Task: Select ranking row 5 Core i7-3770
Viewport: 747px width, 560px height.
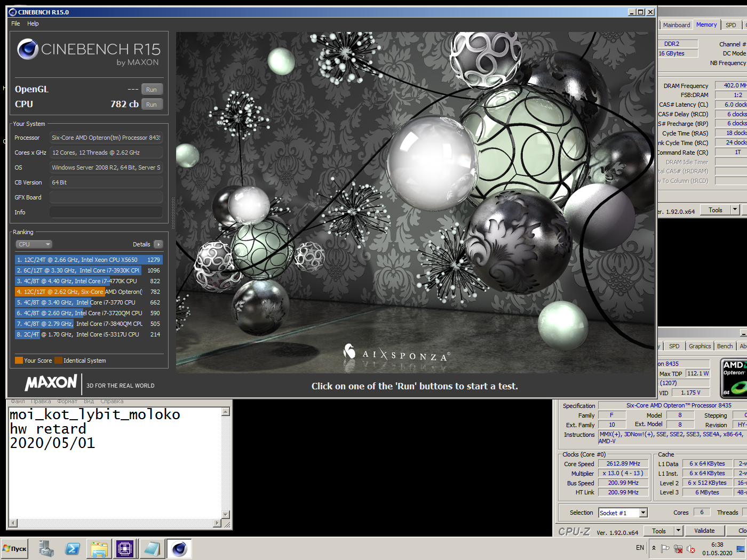Action: click(89, 302)
